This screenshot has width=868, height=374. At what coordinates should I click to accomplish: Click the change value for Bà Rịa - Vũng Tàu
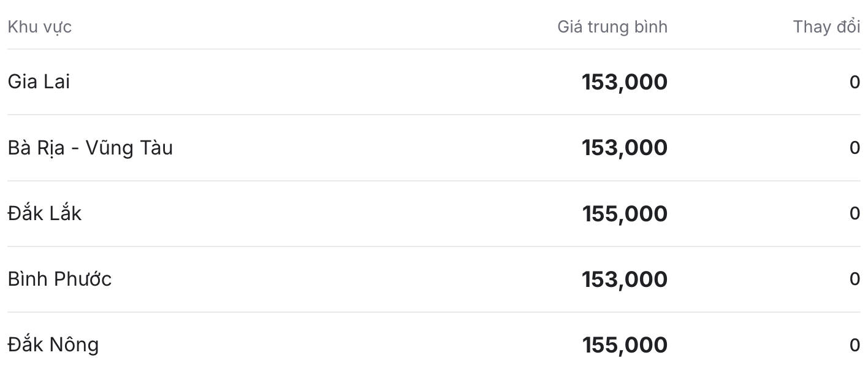point(855,148)
